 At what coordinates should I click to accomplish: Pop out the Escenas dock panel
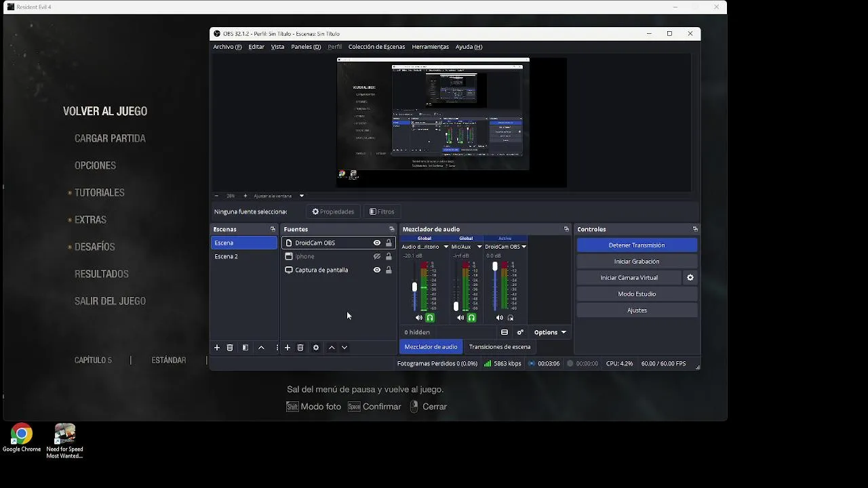pos(273,229)
